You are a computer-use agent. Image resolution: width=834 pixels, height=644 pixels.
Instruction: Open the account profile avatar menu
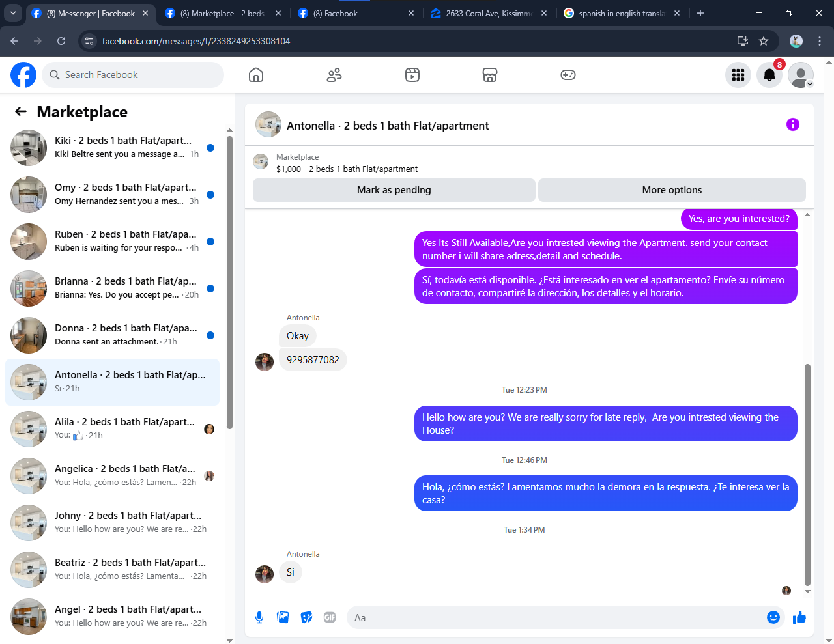pos(801,75)
